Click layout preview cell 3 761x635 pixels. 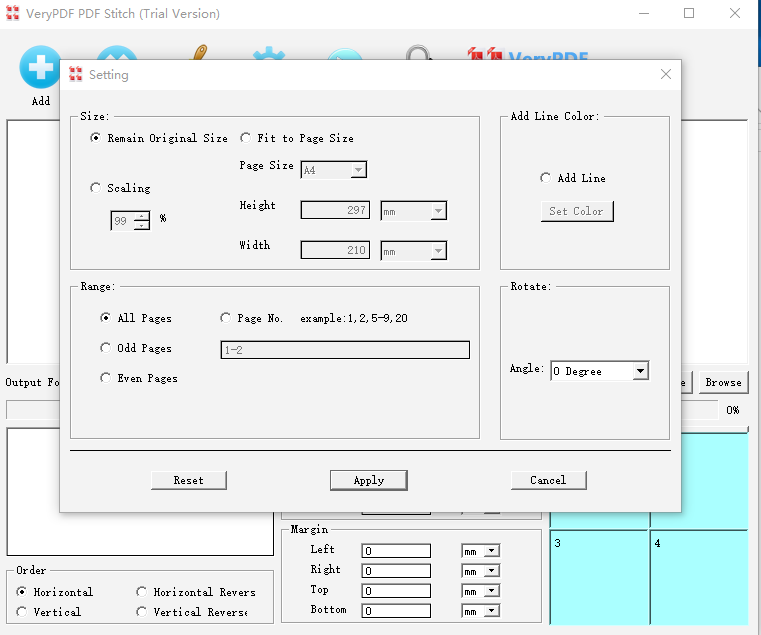(599, 577)
